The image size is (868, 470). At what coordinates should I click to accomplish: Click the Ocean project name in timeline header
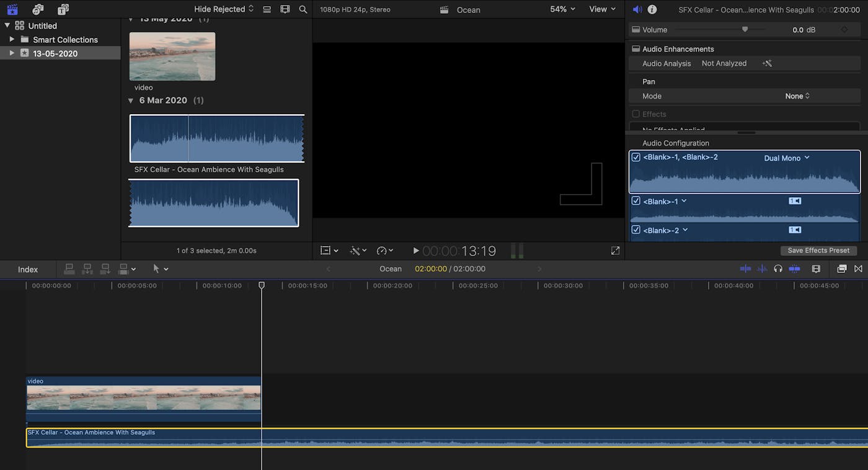(391, 268)
